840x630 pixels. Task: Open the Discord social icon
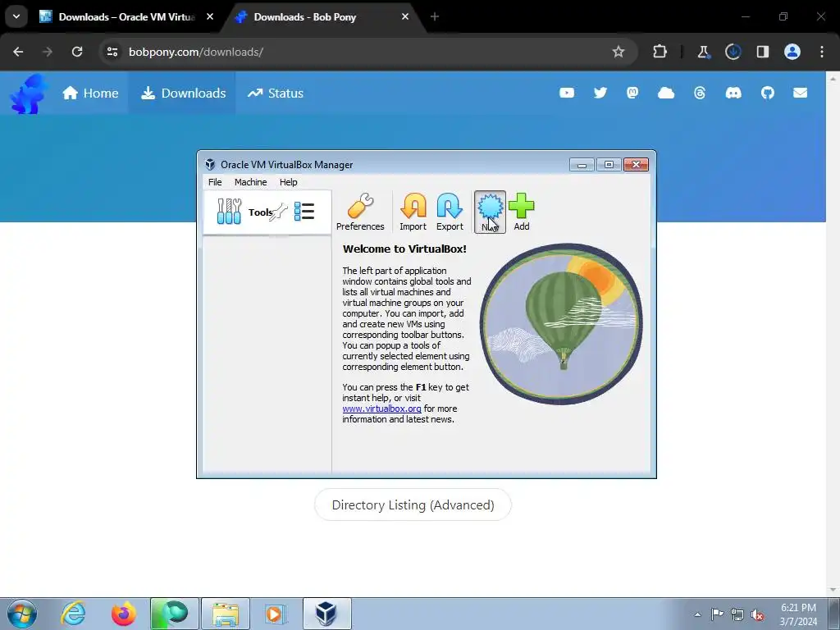pos(733,94)
